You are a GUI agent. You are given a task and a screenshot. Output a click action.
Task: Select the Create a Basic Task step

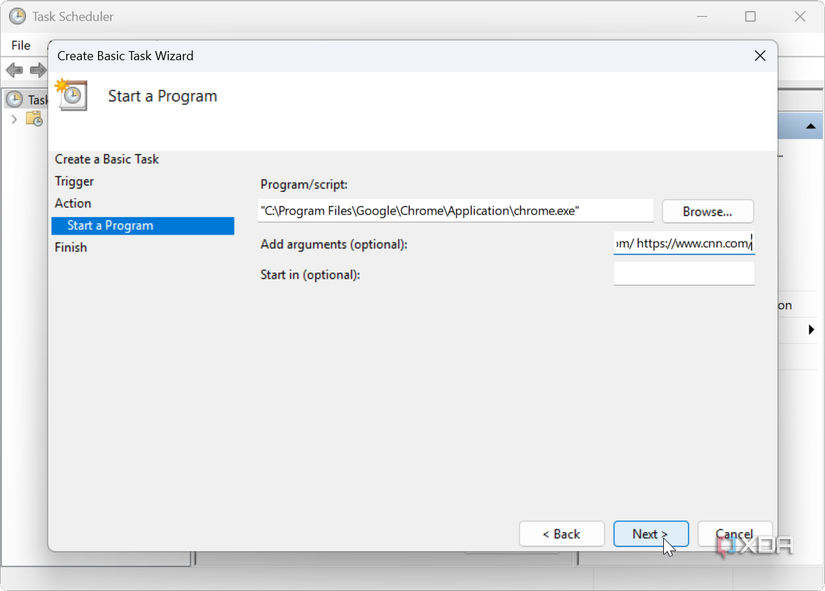tap(107, 159)
